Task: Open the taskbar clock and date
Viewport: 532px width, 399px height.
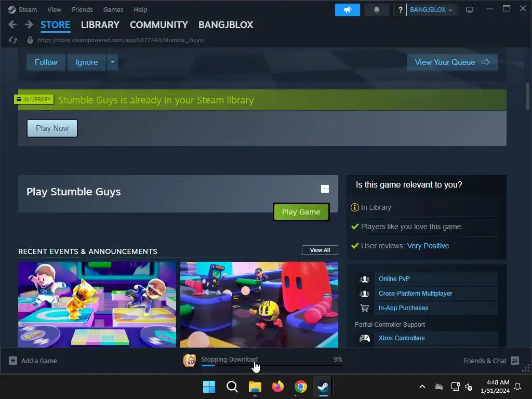Action: [495, 387]
